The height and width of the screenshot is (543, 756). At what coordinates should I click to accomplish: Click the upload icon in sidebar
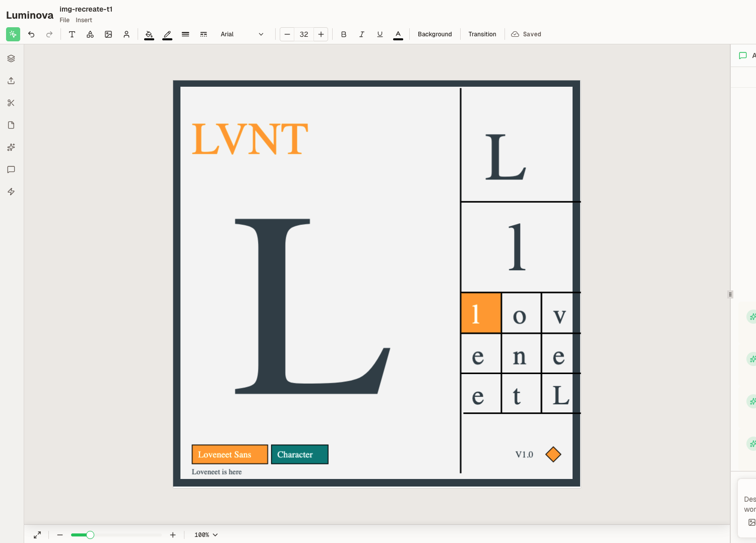(x=11, y=81)
